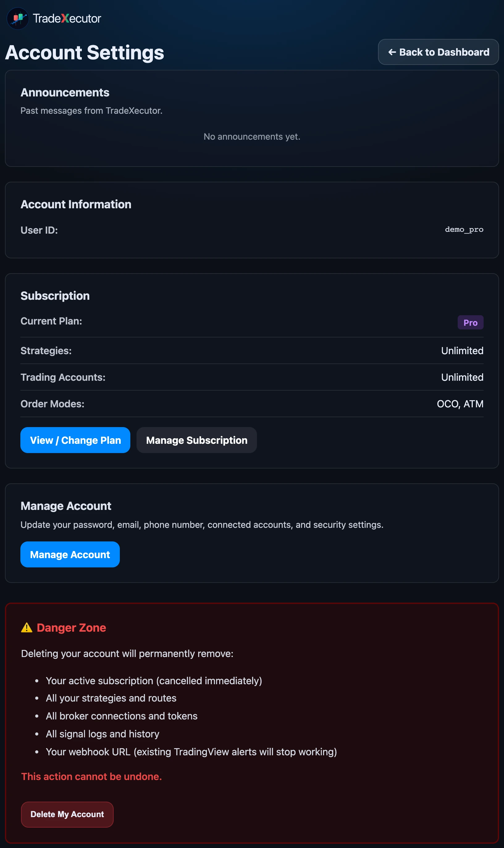This screenshot has width=504, height=848.
Task: Click the TradeXecutor logo icon
Action: (x=18, y=18)
